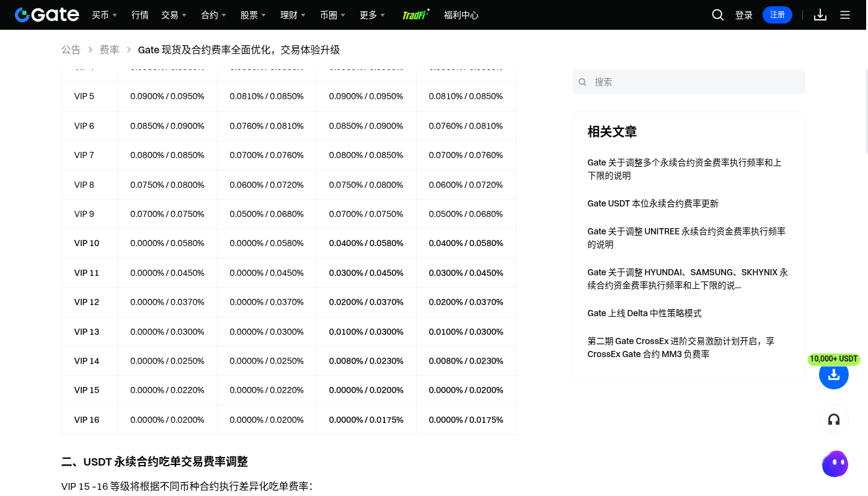
Task: Click the 搜索 search input field
Action: click(689, 82)
